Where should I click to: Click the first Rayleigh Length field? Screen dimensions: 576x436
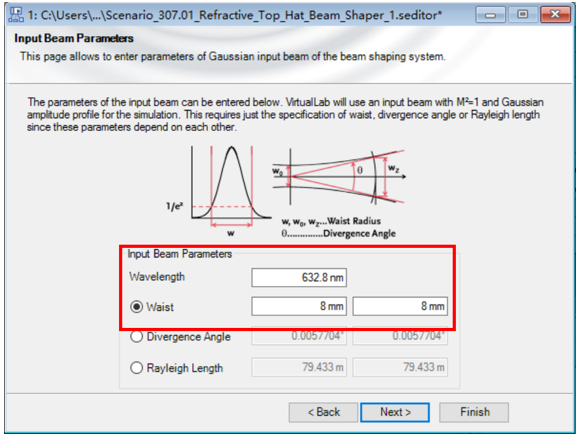[x=299, y=367]
